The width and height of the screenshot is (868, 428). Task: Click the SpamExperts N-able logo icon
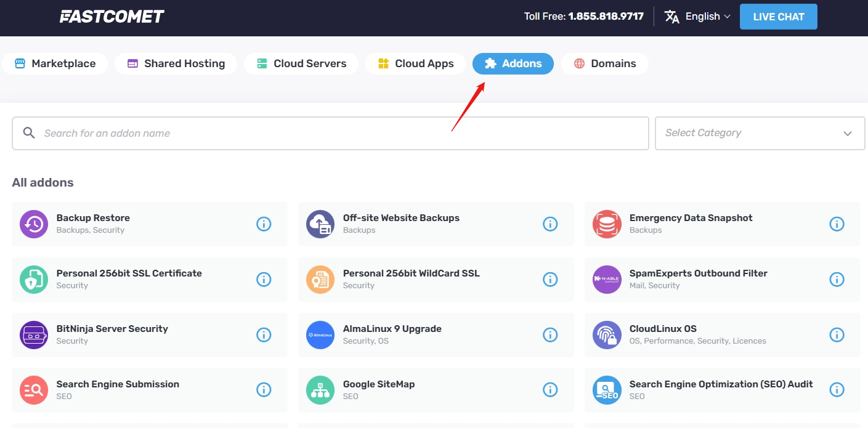(x=607, y=280)
